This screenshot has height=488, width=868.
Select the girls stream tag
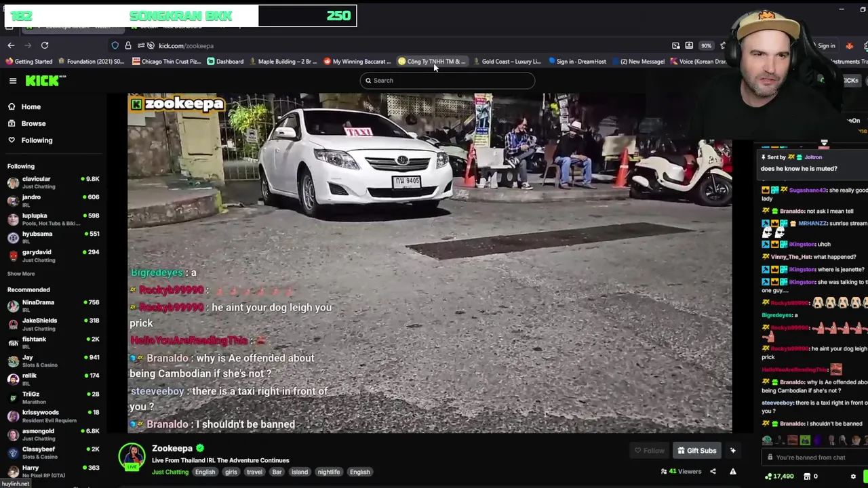(231, 472)
